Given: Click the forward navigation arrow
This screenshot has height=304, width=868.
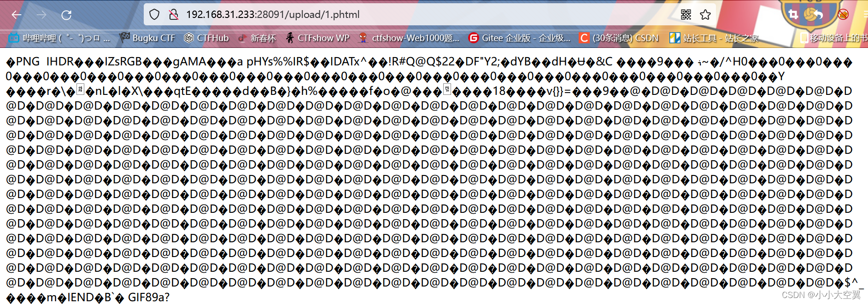Looking at the screenshot, I should [41, 15].
